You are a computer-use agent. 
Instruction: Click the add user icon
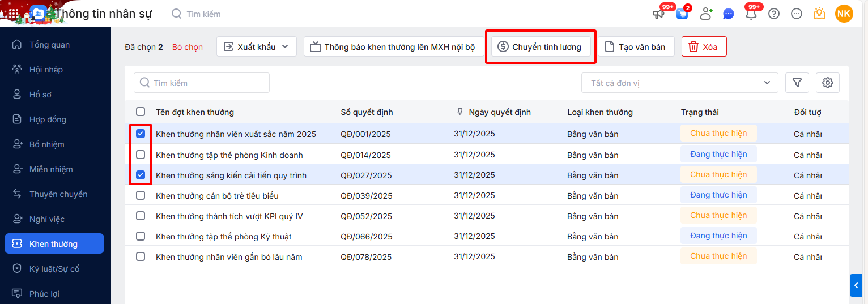tap(706, 14)
